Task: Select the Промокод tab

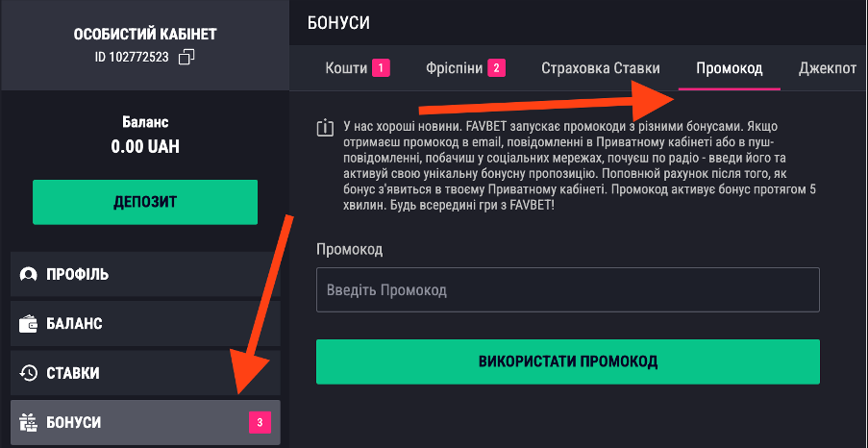Action: click(x=730, y=68)
